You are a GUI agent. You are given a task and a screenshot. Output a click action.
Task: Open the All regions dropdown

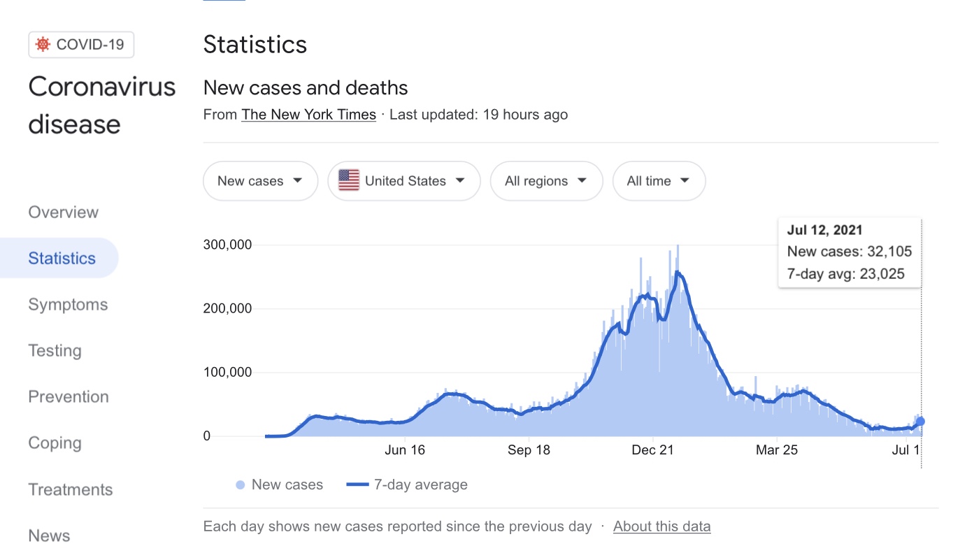(x=546, y=181)
